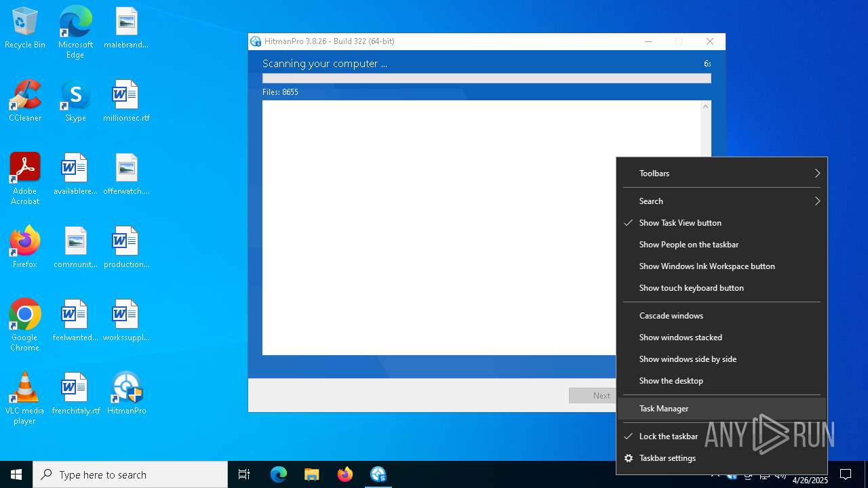Viewport: 868px width, 488px height.
Task: Click the 4/26/2025 date on the taskbar
Action: tap(810, 481)
